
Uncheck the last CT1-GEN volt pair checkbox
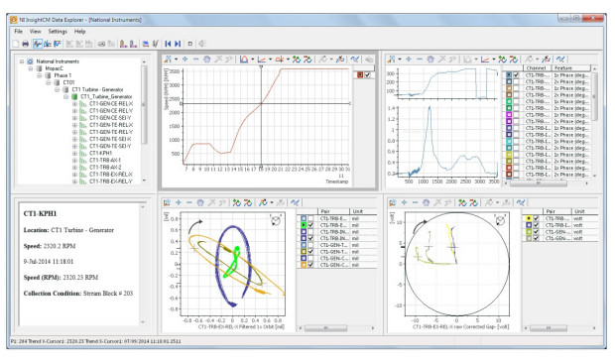click(536, 238)
